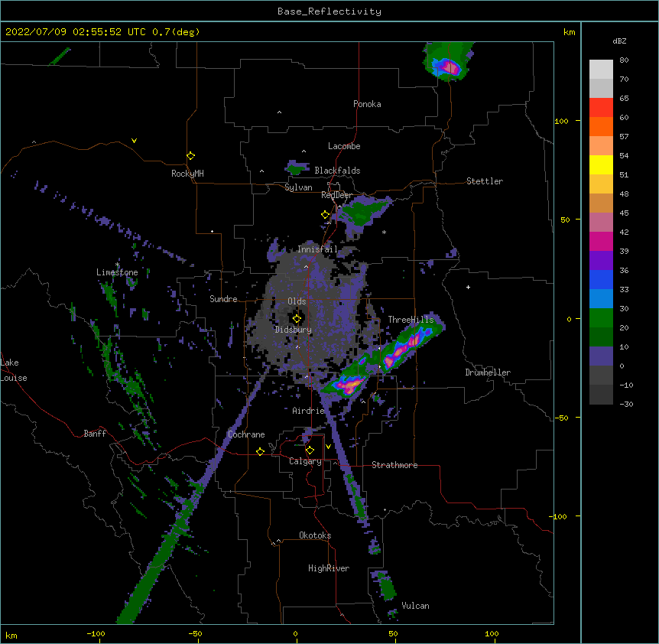
Task: Click the Olds city label
Action: pyautogui.click(x=297, y=301)
